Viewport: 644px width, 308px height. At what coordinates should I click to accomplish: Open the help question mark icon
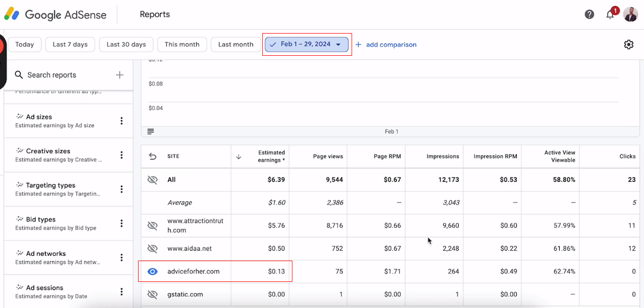[589, 14]
